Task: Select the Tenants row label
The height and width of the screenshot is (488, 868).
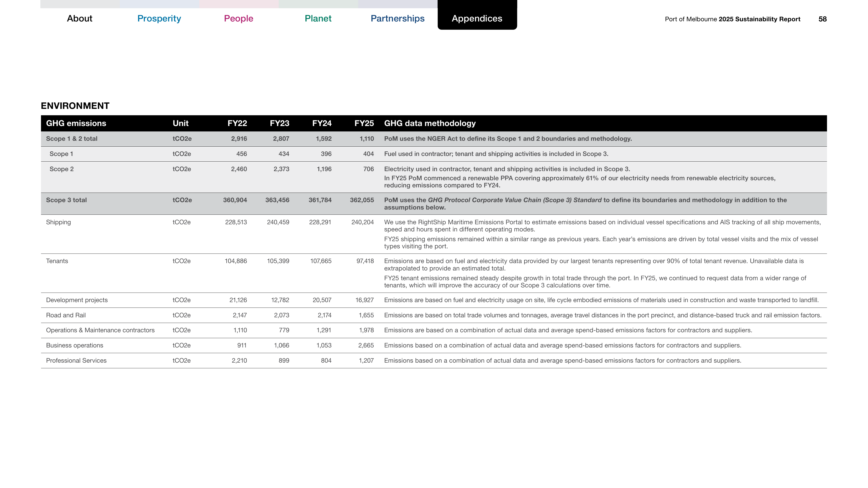Action: (57, 261)
